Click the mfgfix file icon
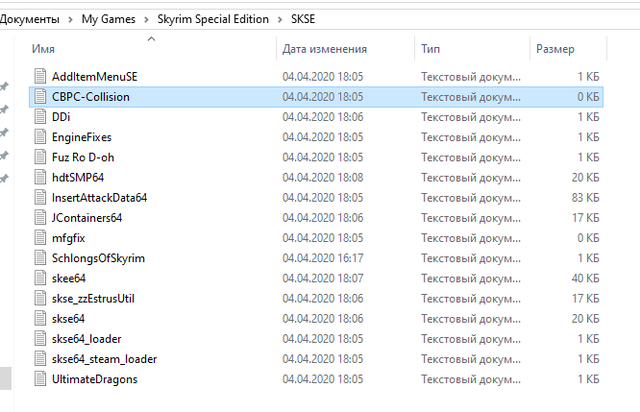 [40, 238]
